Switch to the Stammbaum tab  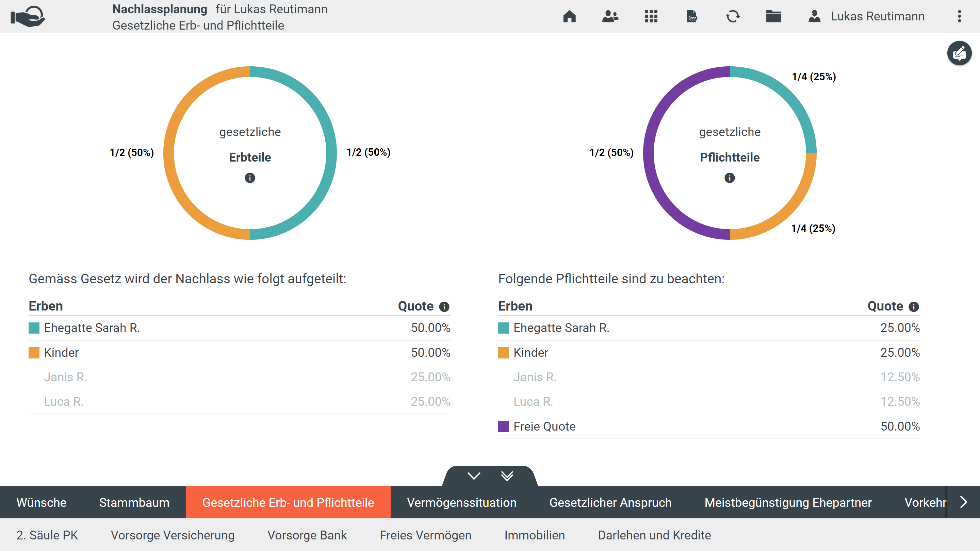(134, 502)
